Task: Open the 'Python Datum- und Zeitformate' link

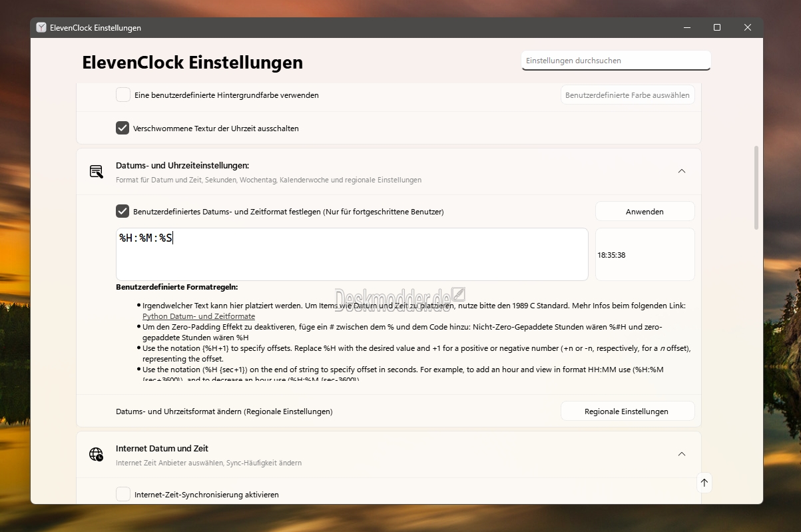Action: coord(198,316)
